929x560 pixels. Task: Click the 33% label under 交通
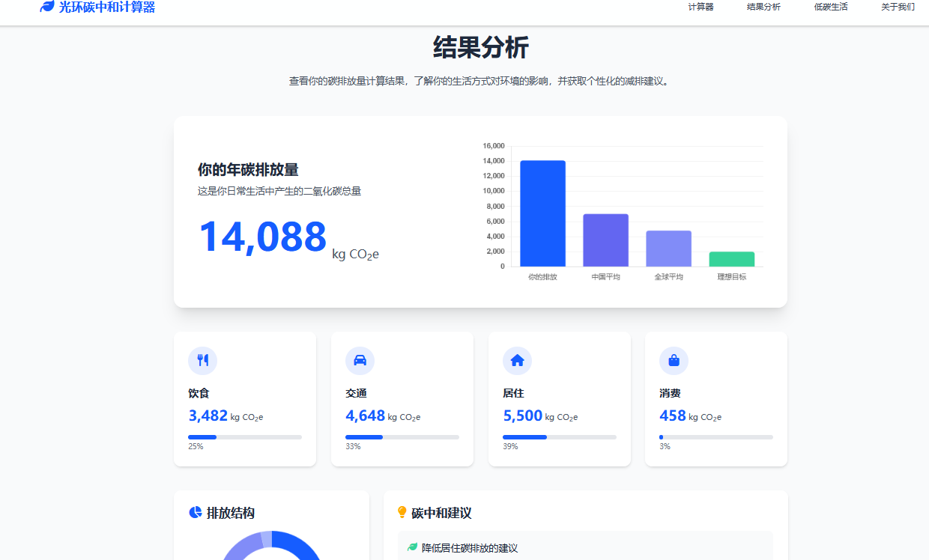[x=353, y=446]
